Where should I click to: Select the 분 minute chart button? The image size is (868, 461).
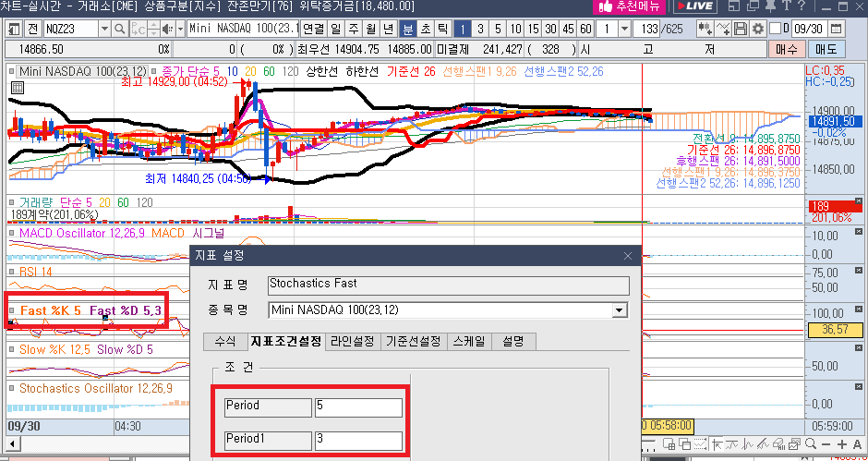[408, 29]
